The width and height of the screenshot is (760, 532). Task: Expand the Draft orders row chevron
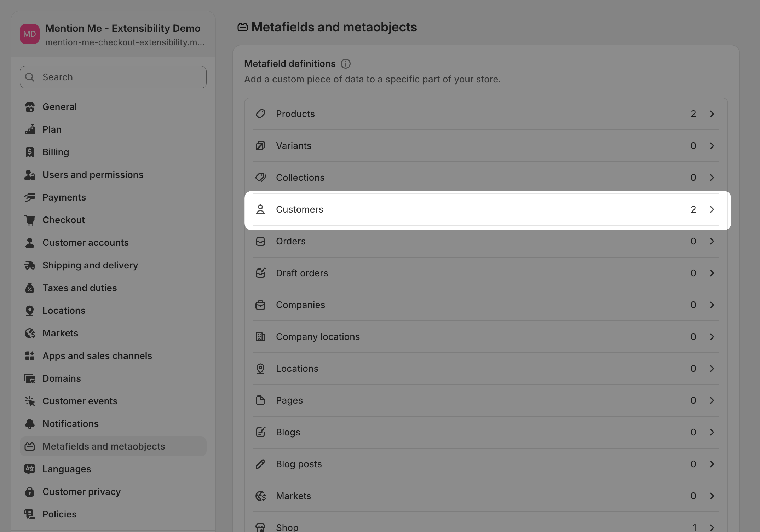[x=712, y=273]
